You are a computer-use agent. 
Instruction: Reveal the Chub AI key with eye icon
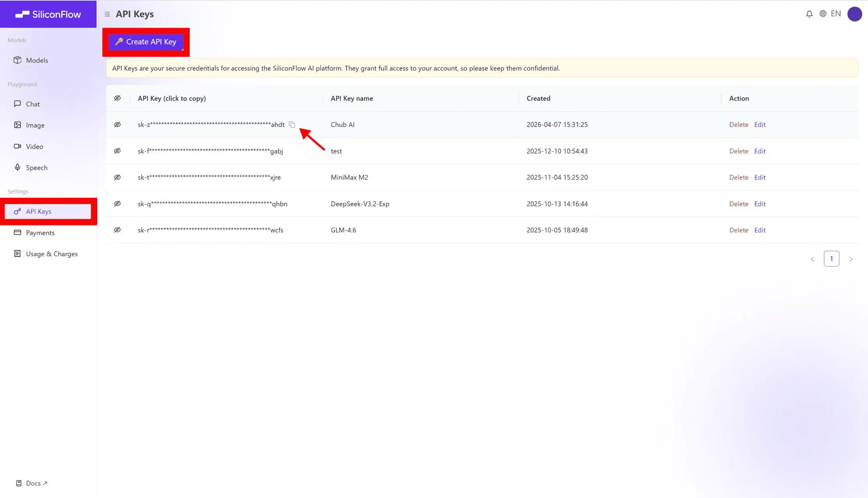click(x=117, y=125)
